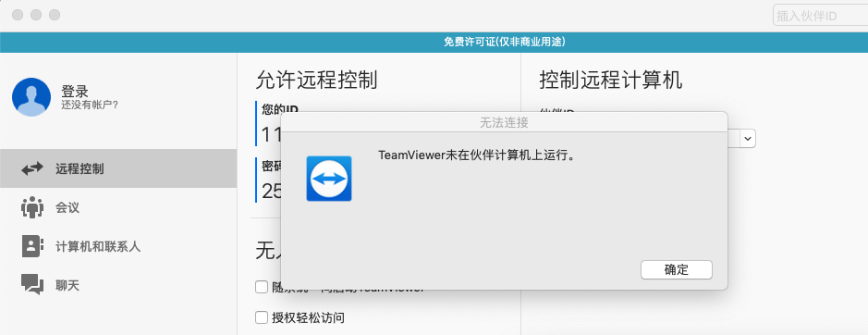
Task: Toggle the start with system checkbox
Action: (x=262, y=287)
